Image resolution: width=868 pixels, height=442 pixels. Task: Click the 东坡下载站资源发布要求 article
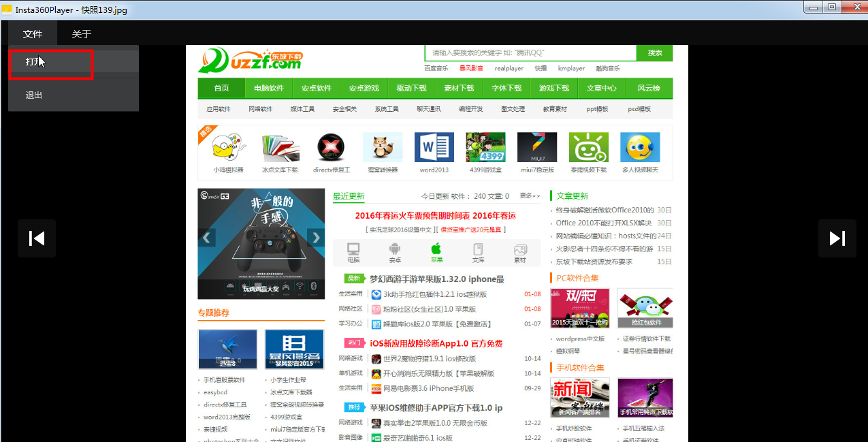tap(594, 262)
